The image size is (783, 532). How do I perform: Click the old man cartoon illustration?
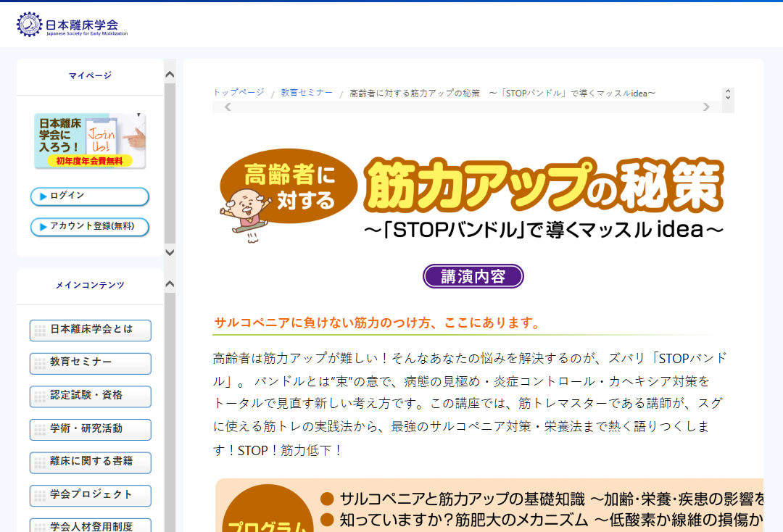[244, 215]
